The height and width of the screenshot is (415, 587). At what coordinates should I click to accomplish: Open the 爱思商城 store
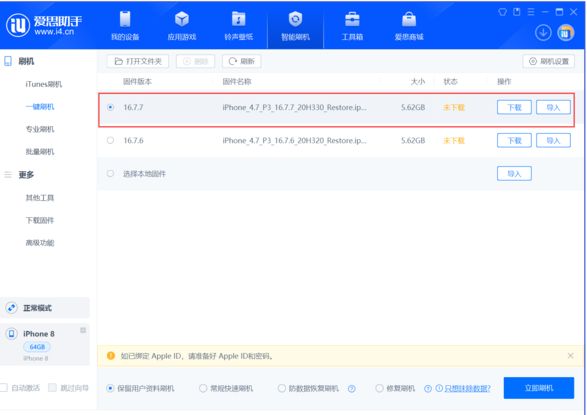[409, 25]
